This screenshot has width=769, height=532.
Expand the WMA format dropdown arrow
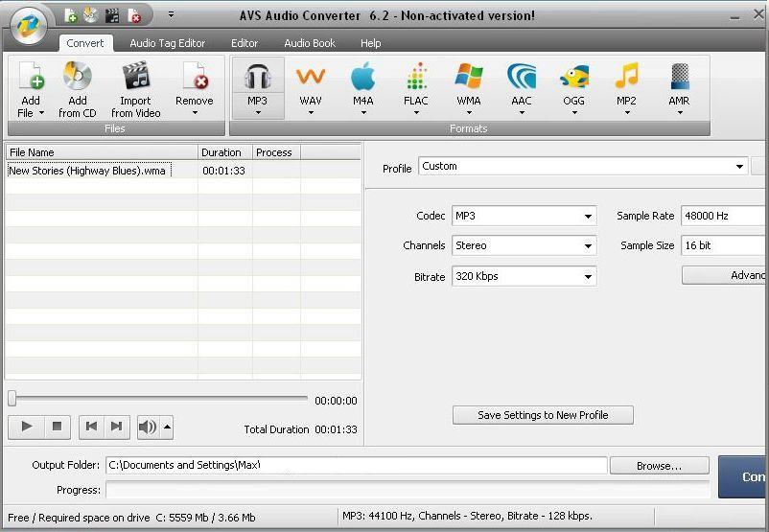469,113
